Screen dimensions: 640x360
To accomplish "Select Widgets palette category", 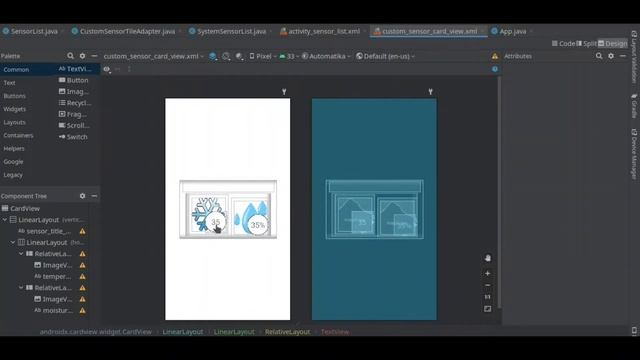I will [x=14, y=109].
